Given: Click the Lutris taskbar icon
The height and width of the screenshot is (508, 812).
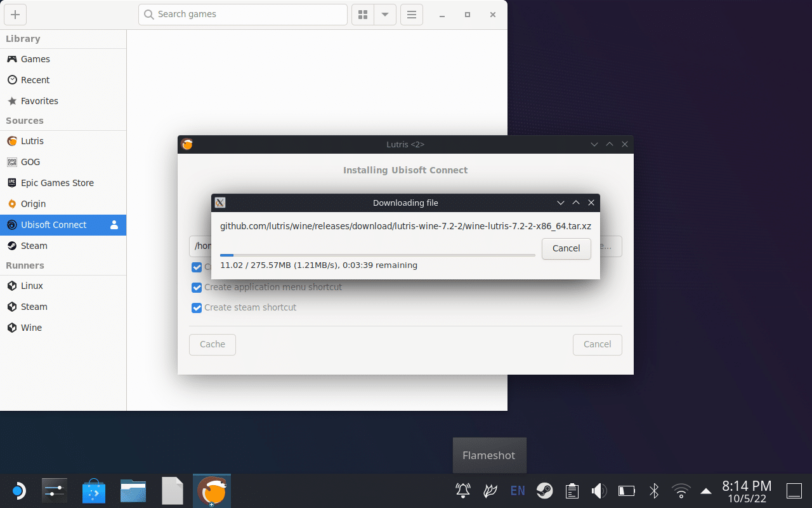Looking at the screenshot, I should tap(212, 491).
